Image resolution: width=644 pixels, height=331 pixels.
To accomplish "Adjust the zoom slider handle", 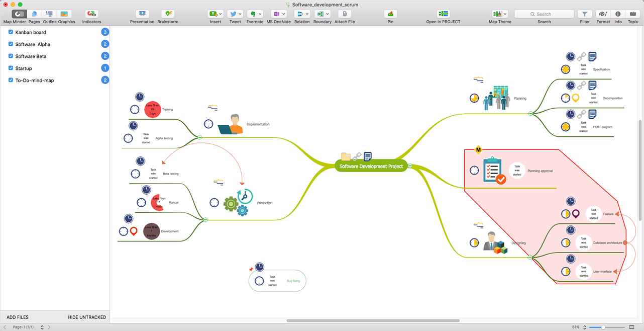I will (x=603, y=327).
